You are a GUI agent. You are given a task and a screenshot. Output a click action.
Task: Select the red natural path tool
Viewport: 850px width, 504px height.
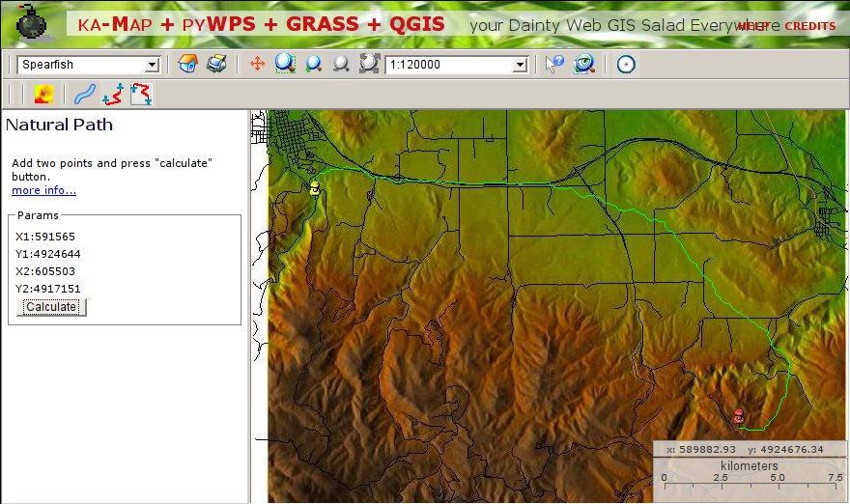coord(113,95)
